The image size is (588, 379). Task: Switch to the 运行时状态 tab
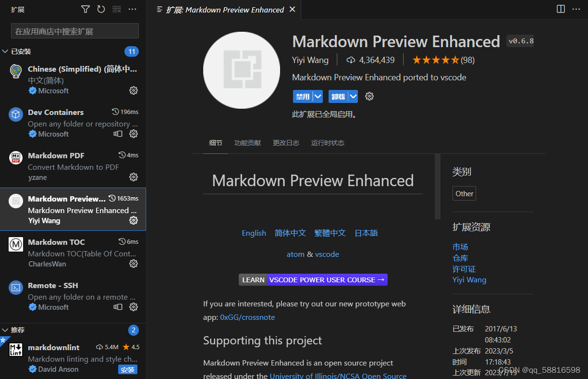tap(328, 143)
